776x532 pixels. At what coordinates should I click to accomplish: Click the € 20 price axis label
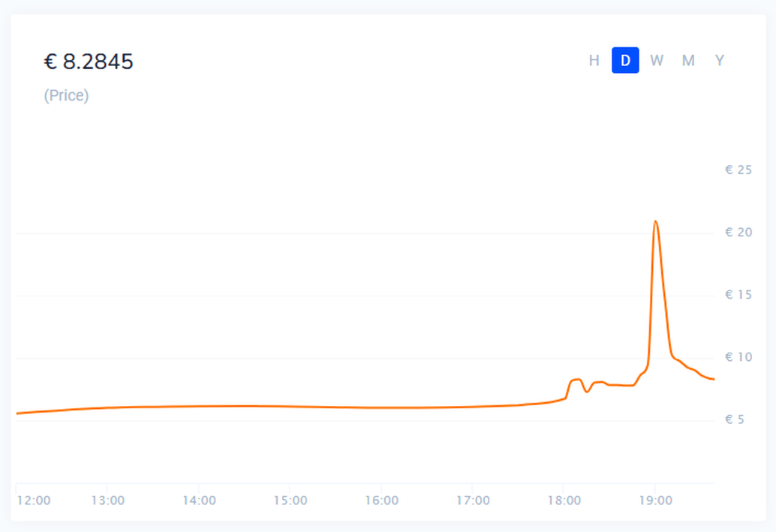pyautogui.click(x=738, y=233)
